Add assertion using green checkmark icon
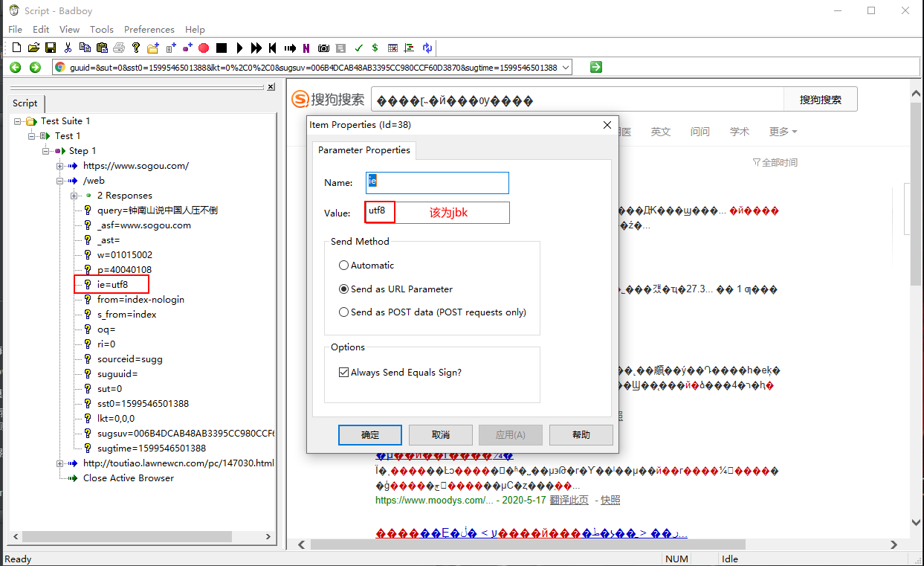 (x=358, y=48)
